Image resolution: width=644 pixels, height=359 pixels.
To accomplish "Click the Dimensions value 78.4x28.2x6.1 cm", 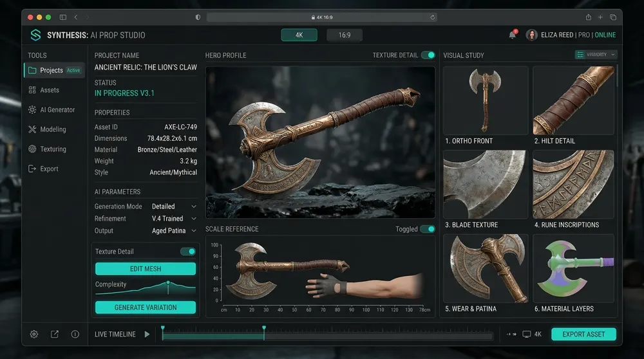I will tap(172, 138).
